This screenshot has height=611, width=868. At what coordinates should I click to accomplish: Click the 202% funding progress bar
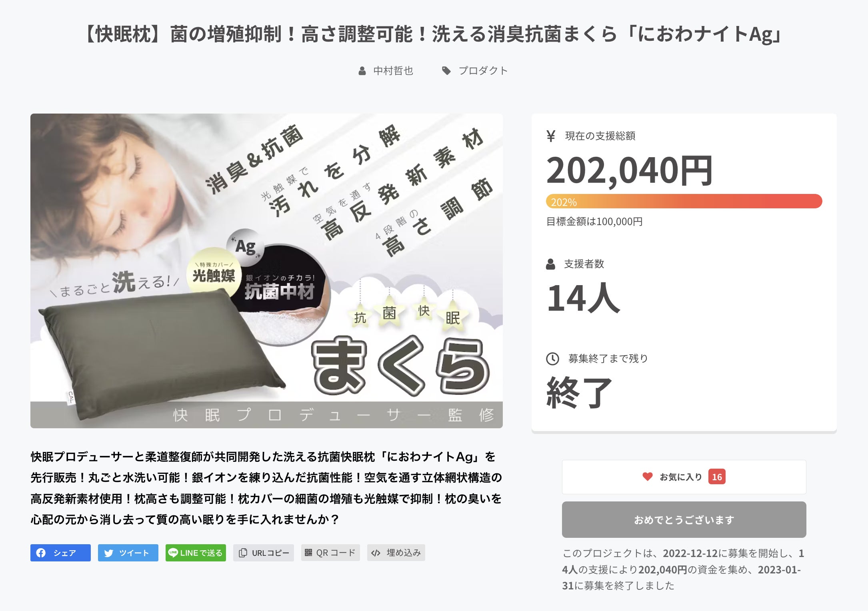pyautogui.click(x=684, y=201)
